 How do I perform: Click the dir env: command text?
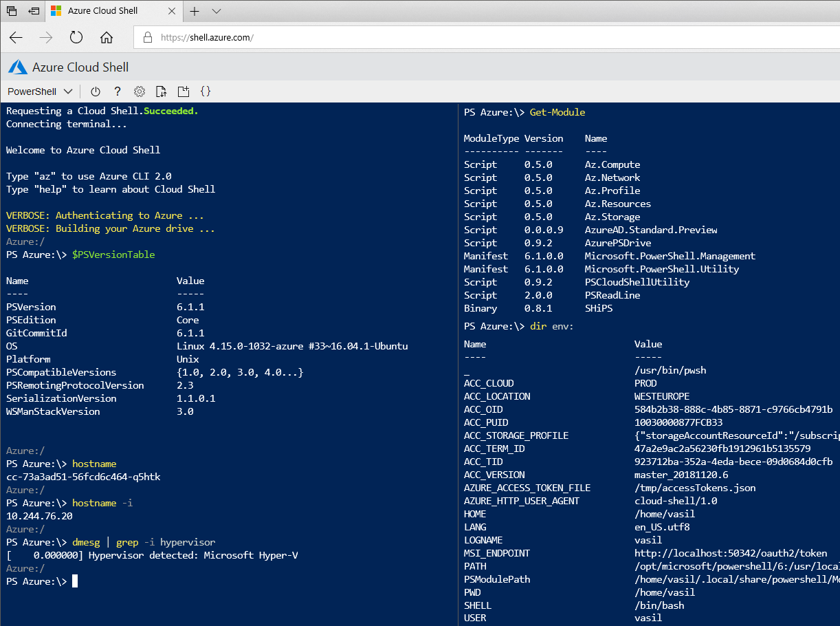552,326
